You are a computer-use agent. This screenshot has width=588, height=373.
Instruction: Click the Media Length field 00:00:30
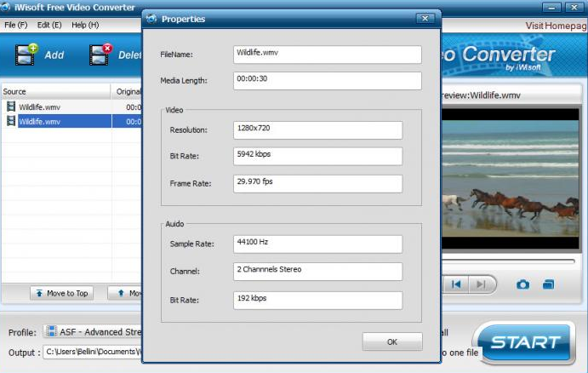[328, 81]
